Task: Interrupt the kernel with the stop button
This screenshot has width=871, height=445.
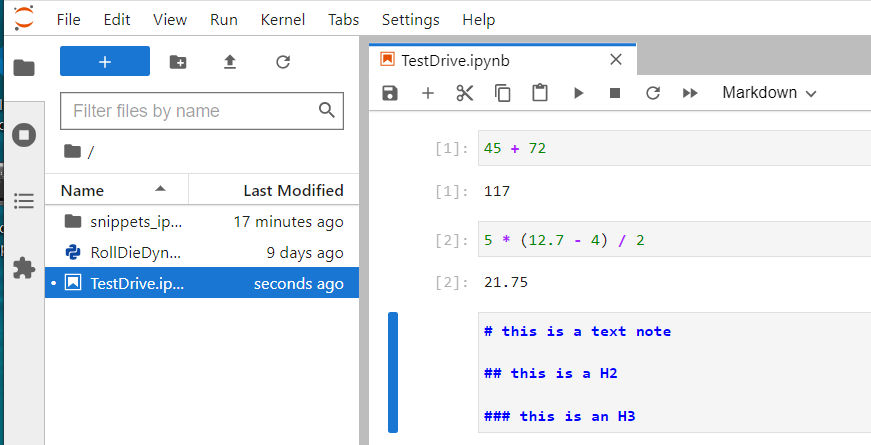Action: pyautogui.click(x=615, y=93)
